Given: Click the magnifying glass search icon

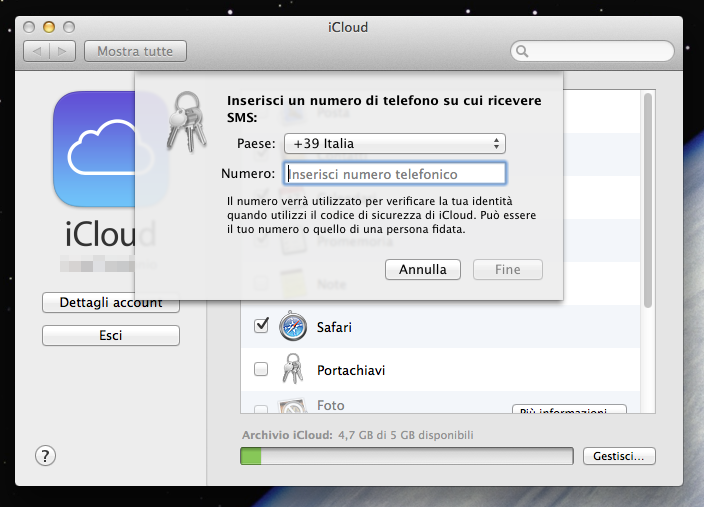Looking at the screenshot, I should (x=522, y=51).
